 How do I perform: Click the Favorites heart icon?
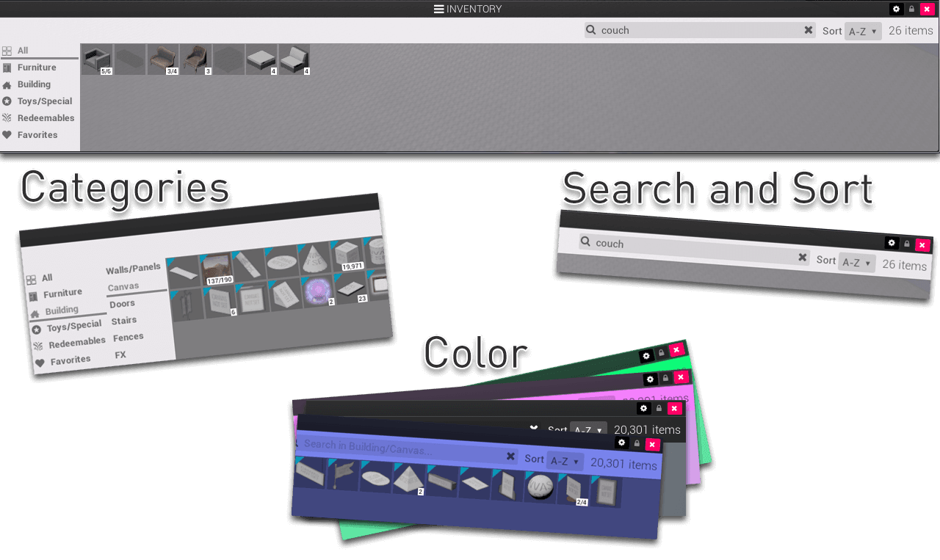tap(7, 135)
